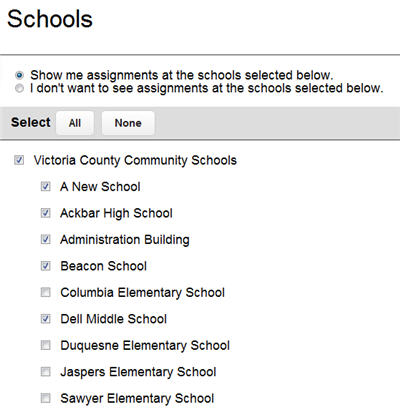Uncheck the Dell Middle School checkbox
The width and height of the screenshot is (400, 414).
[x=46, y=319]
